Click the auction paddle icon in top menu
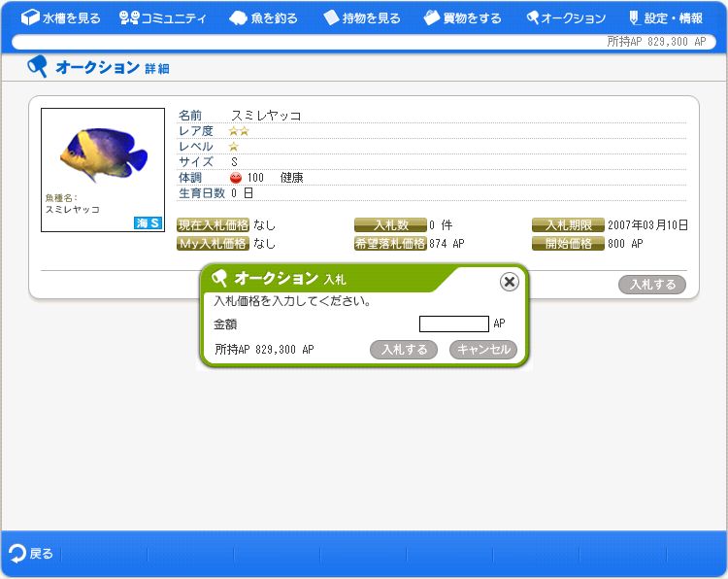 [533, 17]
